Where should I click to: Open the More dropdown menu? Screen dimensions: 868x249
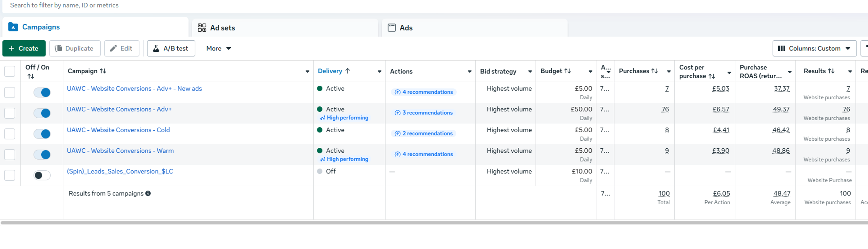pos(219,48)
